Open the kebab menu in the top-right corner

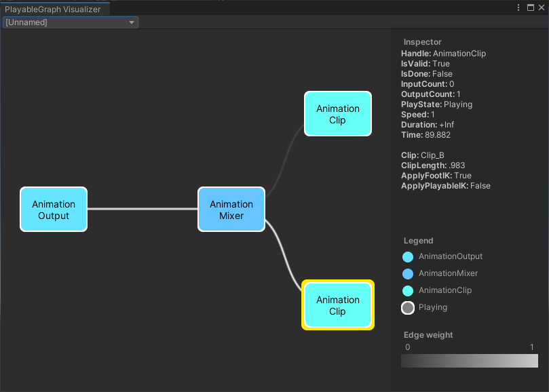point(518,7)
